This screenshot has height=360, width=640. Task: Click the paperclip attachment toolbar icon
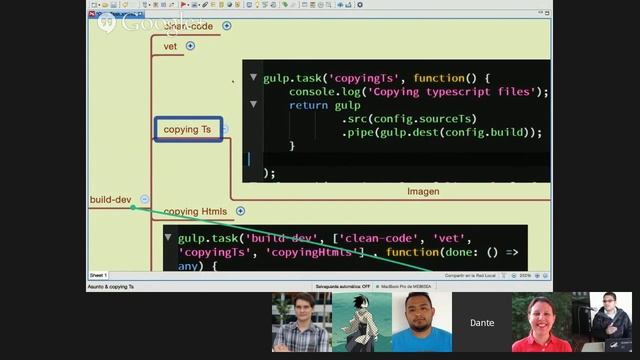coord(205,5)
